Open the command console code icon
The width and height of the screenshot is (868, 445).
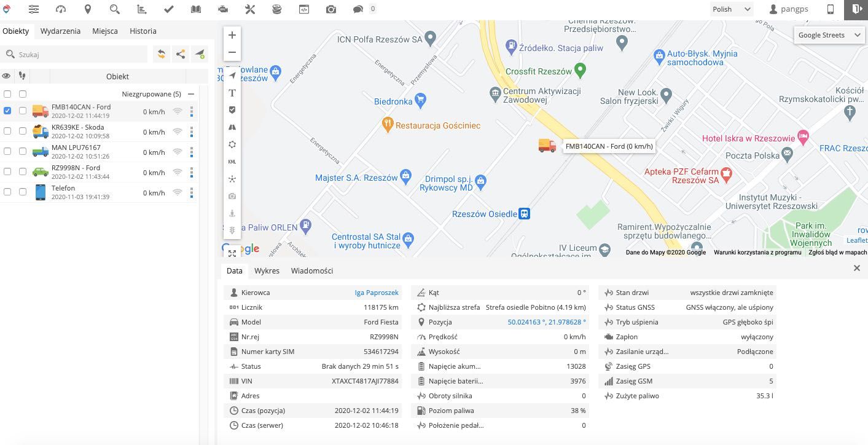click(x=303, y=9)
